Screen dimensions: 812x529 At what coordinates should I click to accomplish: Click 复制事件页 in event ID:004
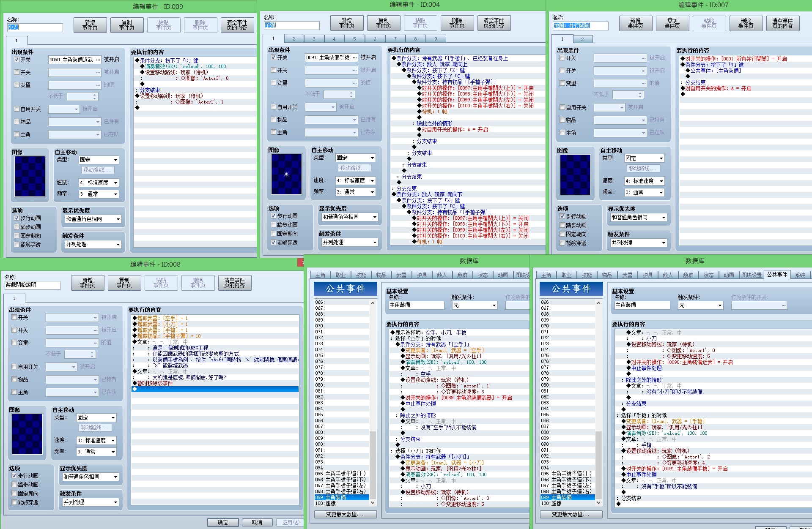pyautogui.click(x=384, y=23)
